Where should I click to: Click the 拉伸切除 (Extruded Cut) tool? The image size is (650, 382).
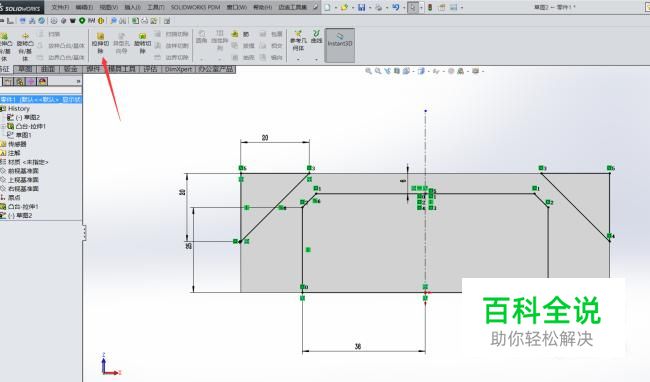(100, 43)
